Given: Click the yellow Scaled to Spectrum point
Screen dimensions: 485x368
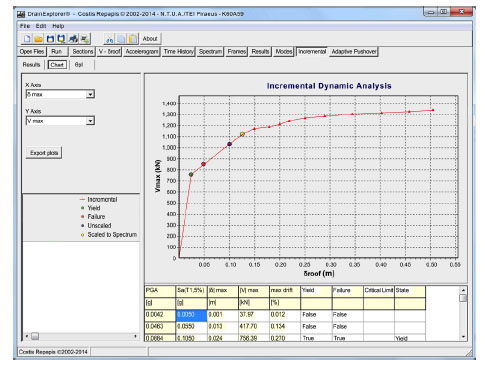Looking at the screenshot, I should coord(242,134).
